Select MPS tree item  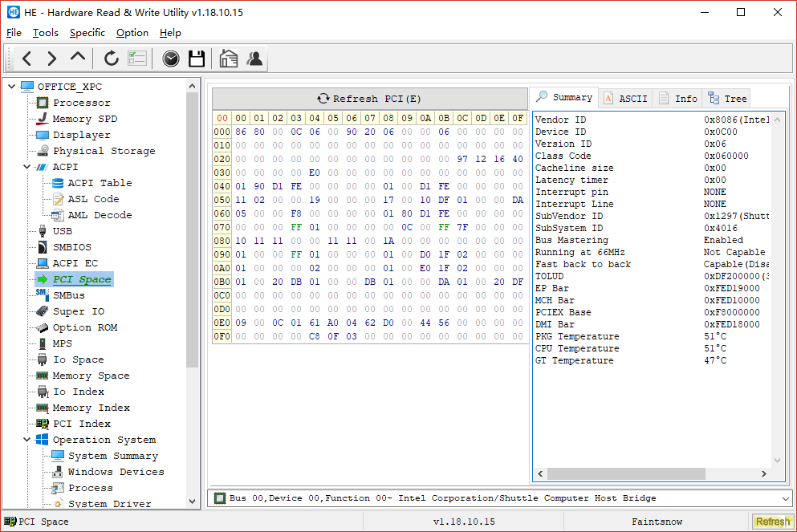62,344
